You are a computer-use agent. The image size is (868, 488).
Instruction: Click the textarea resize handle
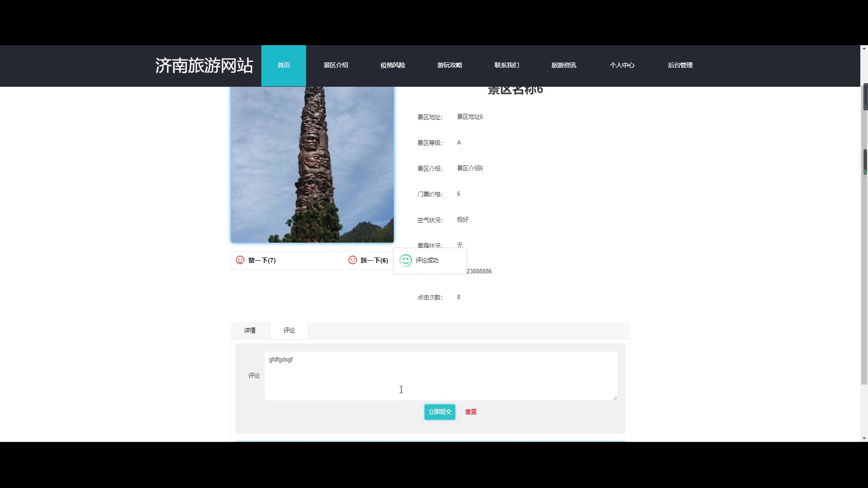(x=615, y=398)
